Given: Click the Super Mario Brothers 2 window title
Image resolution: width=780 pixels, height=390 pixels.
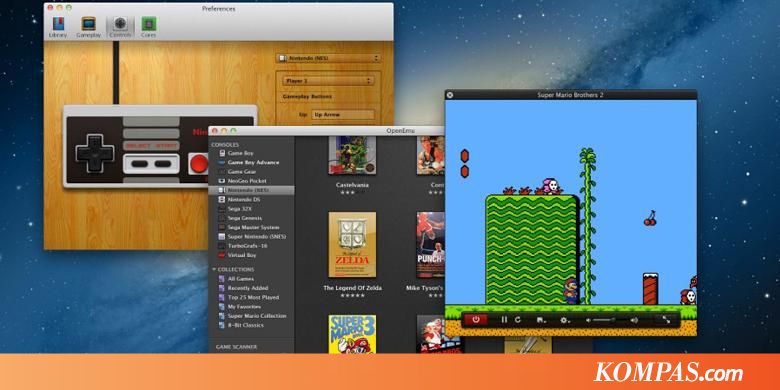Looking at the screenshot, I should click(x=571, y=95).
